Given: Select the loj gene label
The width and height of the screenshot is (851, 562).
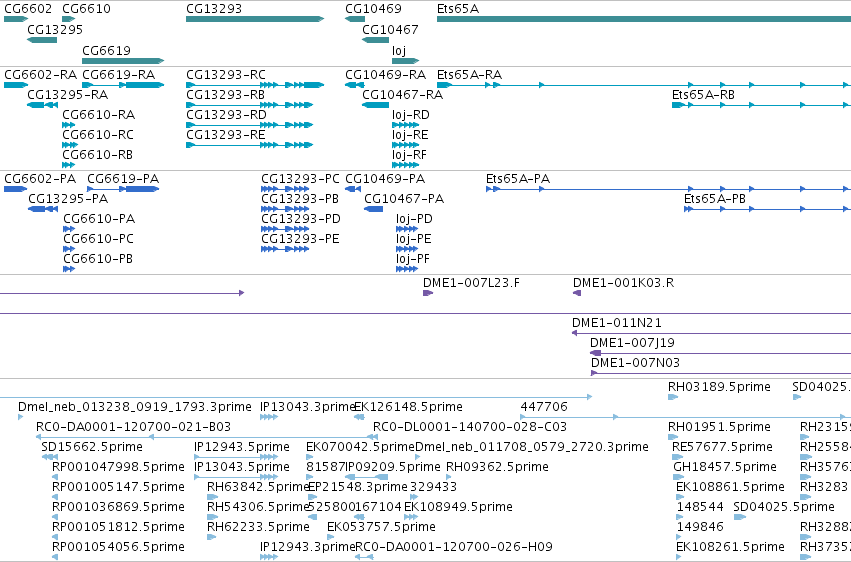Looking at the screenshot, I should click(398, 50).
